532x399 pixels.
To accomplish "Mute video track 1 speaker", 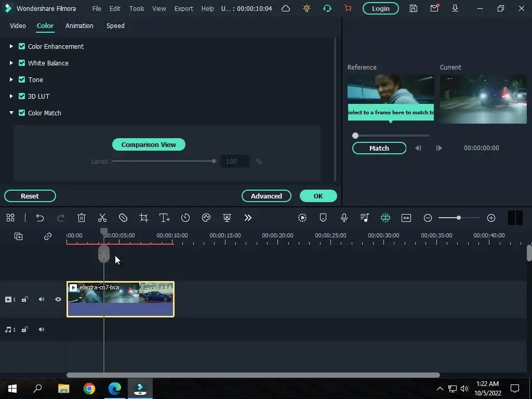I will point(42,300).
